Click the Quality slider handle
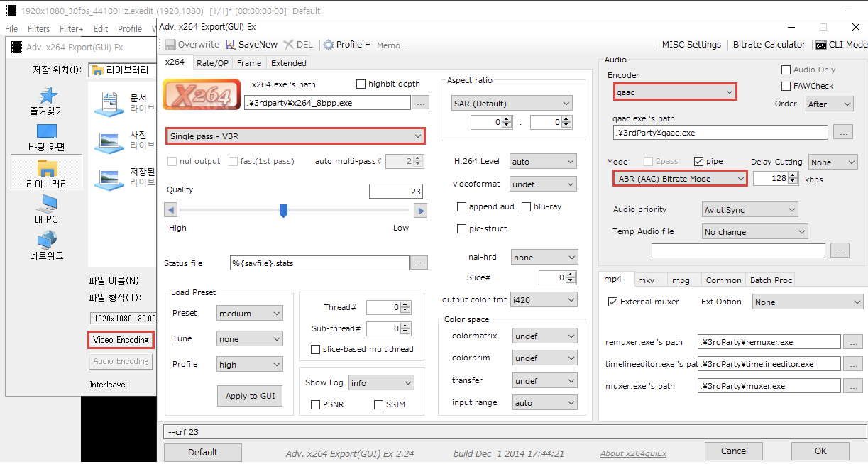The width and height of the screenshot is (868, 464). (x=283, y=211)
